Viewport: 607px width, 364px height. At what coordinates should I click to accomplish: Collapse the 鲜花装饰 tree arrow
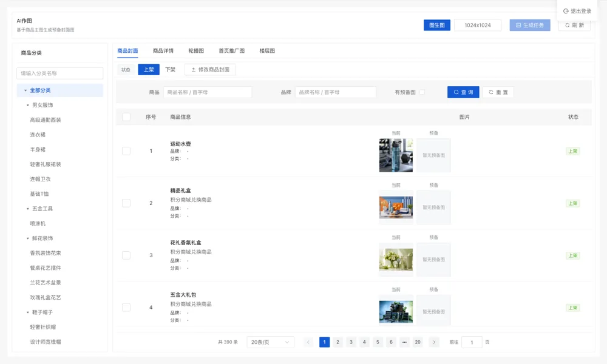point(27,238)
